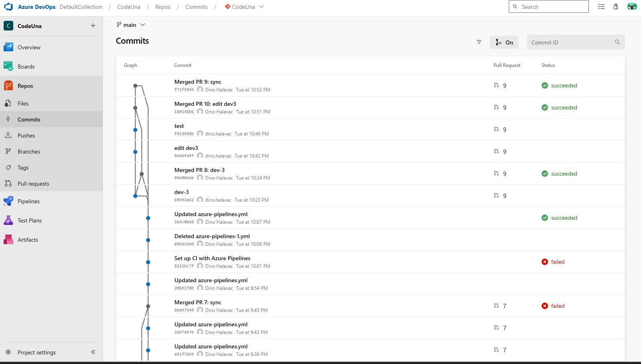Open the failed status for Merged PR 7
The width and height of the screenshot is (641, 364).
click(553, 306)
